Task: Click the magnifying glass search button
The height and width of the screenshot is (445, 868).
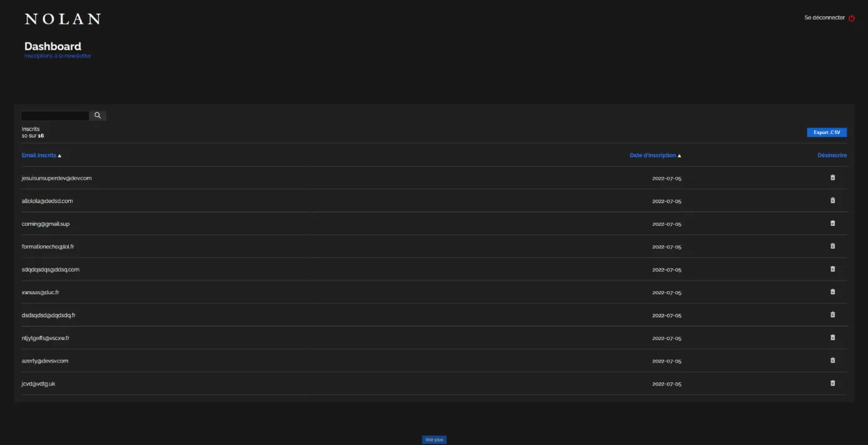Action: (97, 115)
